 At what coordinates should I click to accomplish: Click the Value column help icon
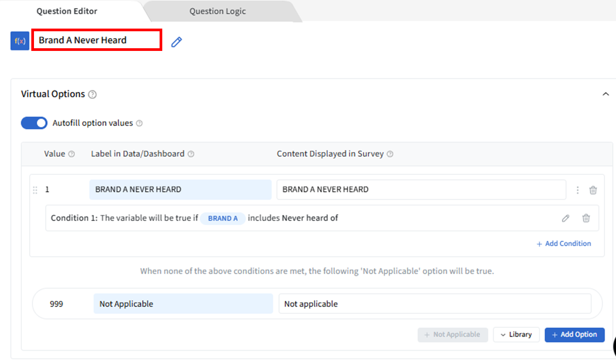[71, 154]
